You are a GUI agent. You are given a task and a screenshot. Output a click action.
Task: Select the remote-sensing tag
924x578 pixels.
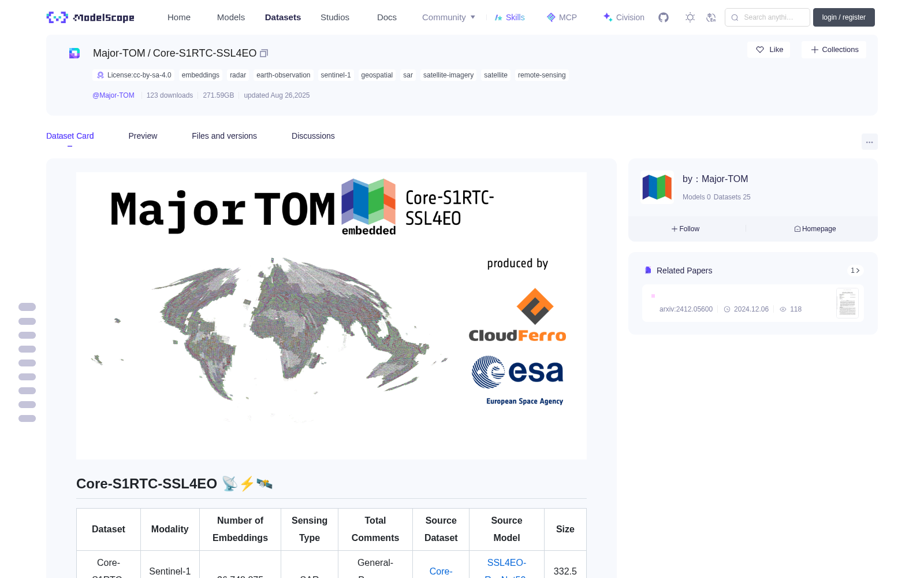pos(542,75)
